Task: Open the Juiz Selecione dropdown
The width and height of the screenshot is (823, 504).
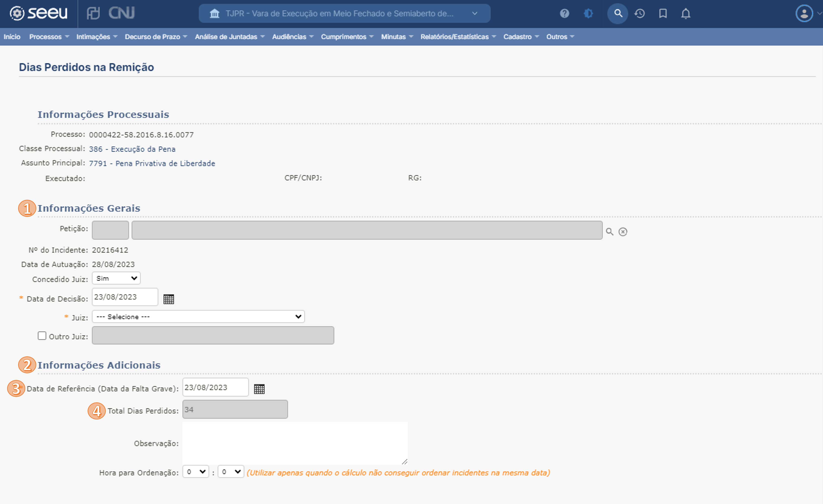Action: point(198,316)
